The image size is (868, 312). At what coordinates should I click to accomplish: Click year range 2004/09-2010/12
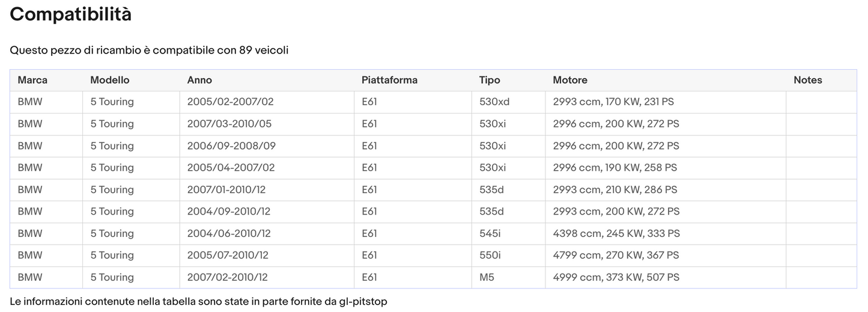(229, 212)
